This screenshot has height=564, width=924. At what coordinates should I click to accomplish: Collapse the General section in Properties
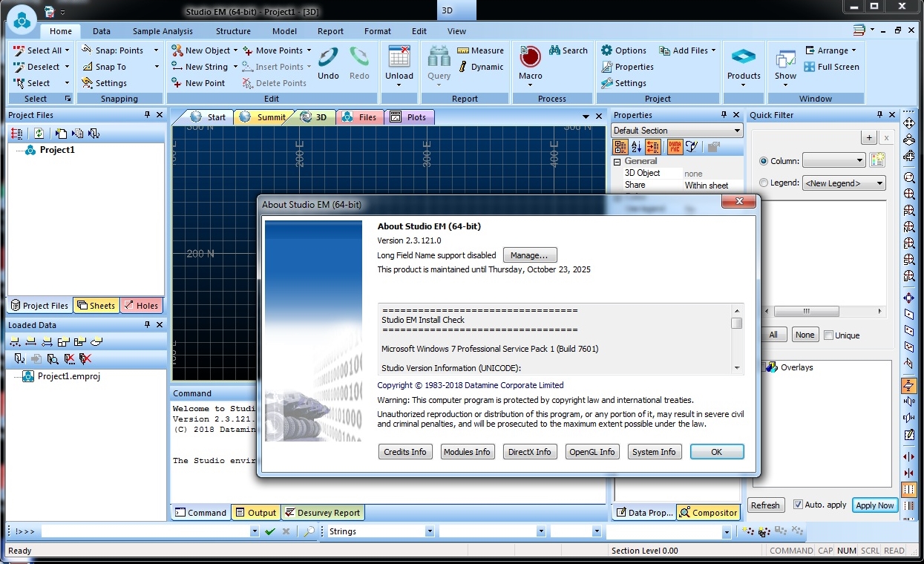617,161
